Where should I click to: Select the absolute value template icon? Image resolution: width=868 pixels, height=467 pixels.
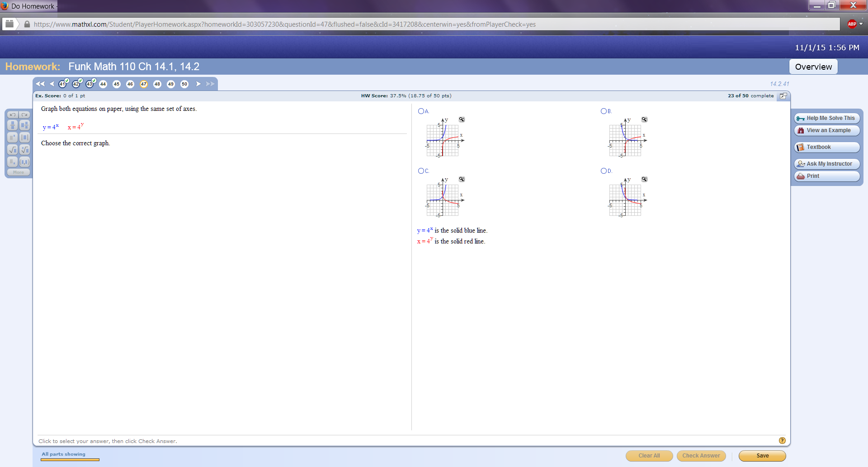point(25,138)
